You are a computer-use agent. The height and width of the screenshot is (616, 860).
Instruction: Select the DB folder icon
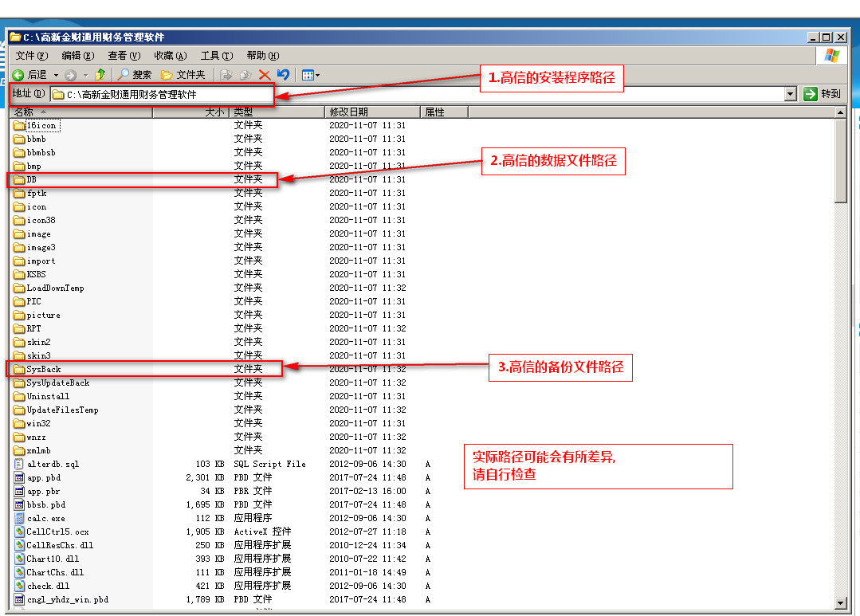[20, 180]
